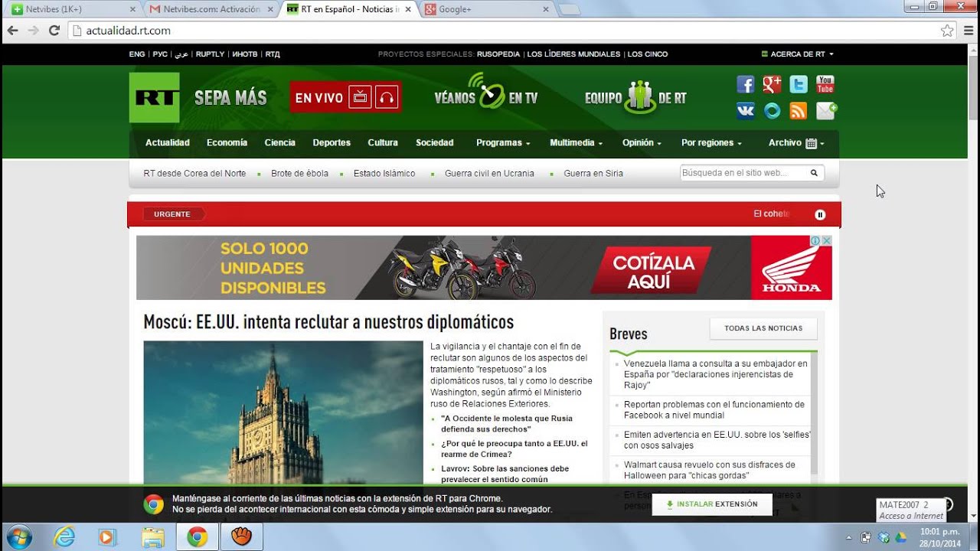Click the EQUIPO DE RT banner
Viewport: 980px width, 551px height.
click(x=635, y=97)
